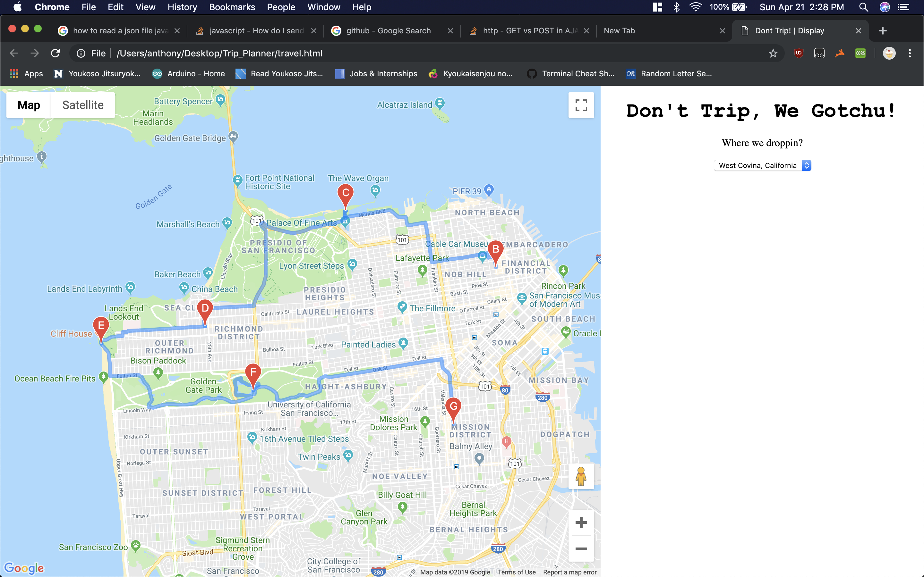This screenshot has height=577, width=924.
Task: Open Chrome's three-dot menu
Action: [910, 54]
